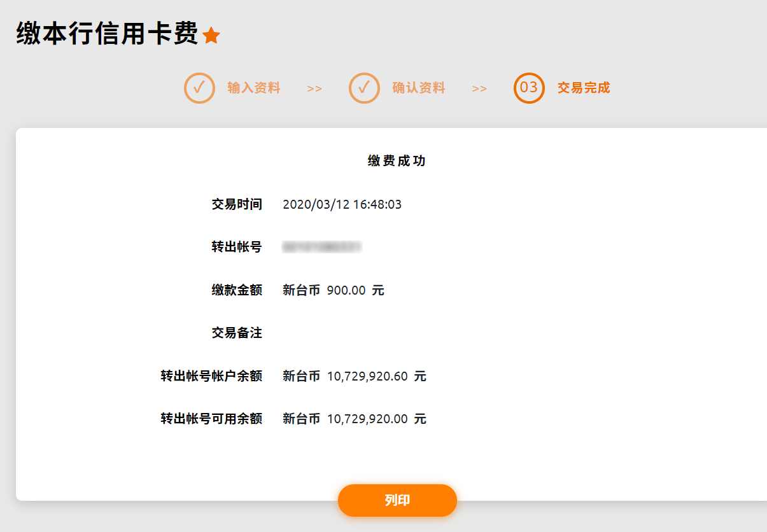The image size is (767, 532).
Task: Click the checkmark circle for 输入资料
Action: click(x=199, y=88)
